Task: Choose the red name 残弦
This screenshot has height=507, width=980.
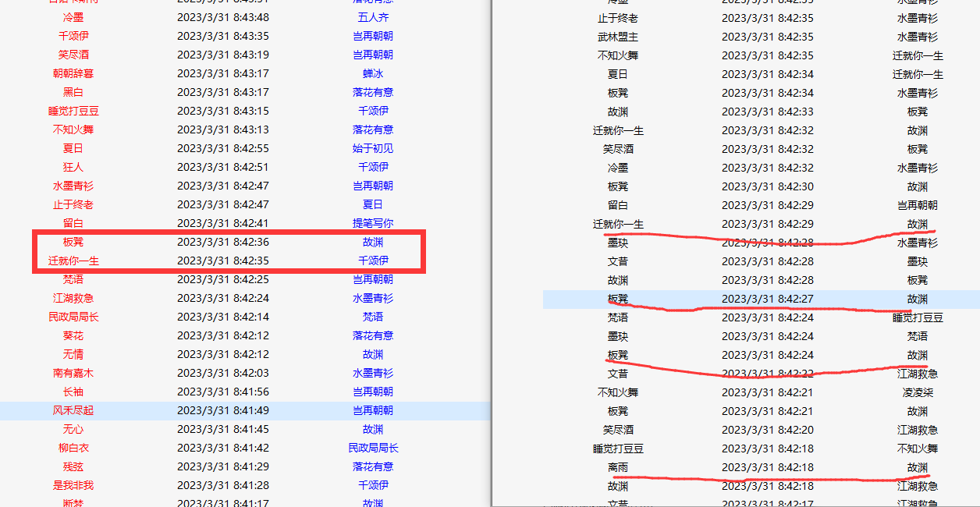Action: 73,466
